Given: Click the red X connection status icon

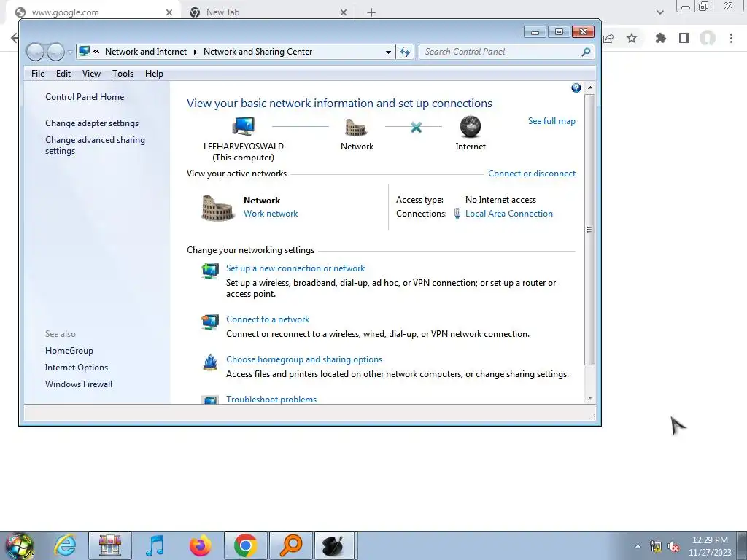Looking at the screenshot, I should click(x=416, y=127).
